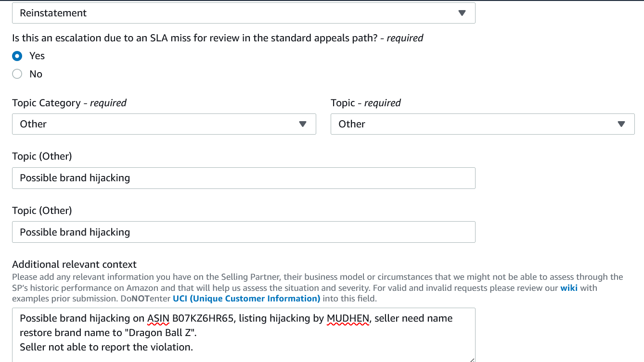The height and width of the screenshot is (362, 644).
Task: Click the Topic Category dropdown arrow icon
Action: coord(303,124)
